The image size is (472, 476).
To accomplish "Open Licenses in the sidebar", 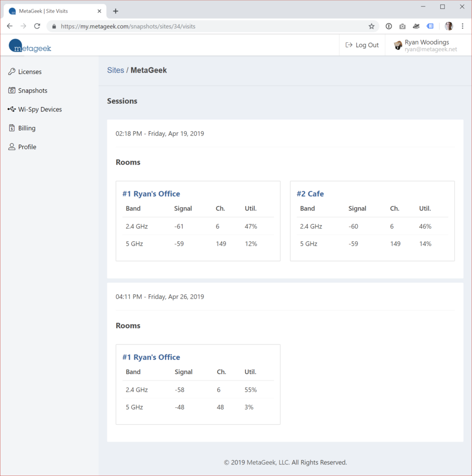I will 30,72.
